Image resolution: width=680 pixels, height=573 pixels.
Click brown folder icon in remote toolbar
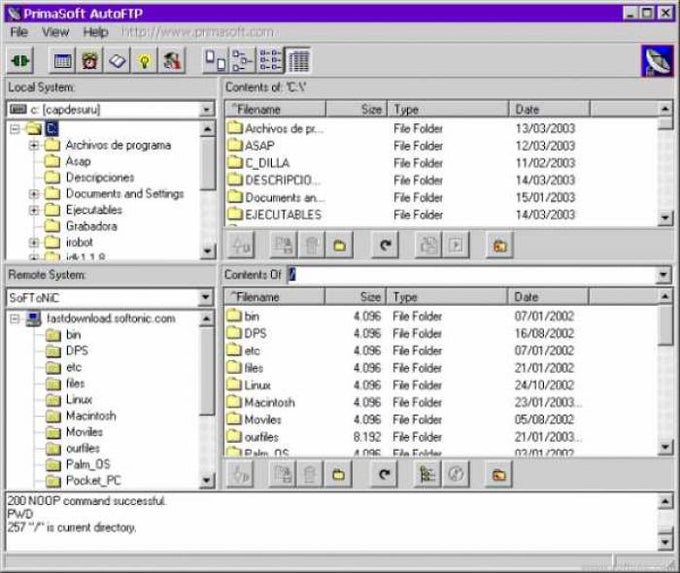(x=499, y=474)
